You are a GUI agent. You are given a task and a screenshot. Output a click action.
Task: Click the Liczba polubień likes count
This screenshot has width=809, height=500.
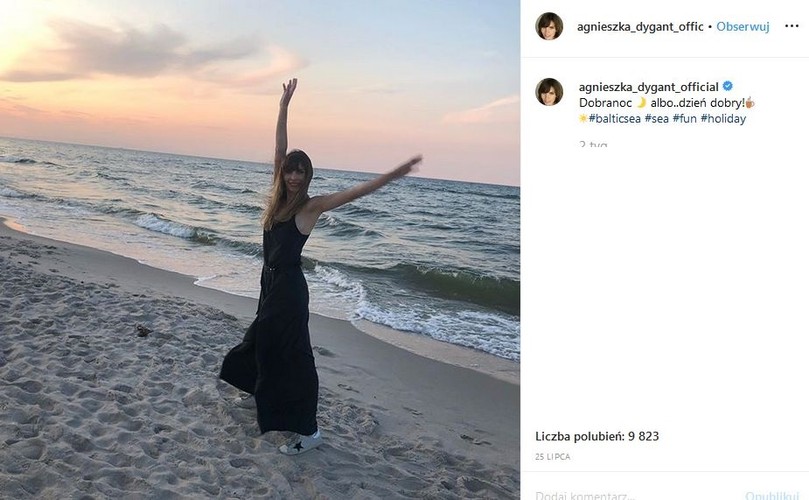click(597, 437)
